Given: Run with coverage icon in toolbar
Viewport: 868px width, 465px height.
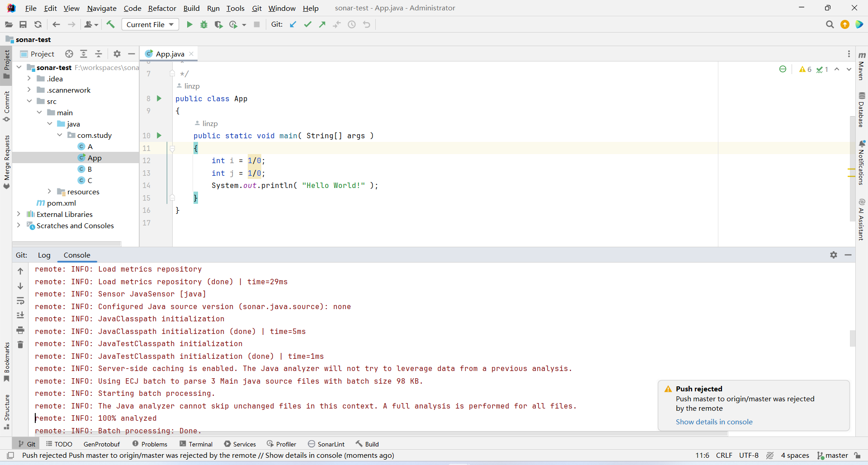Looking at the screenshot, I should pos(218,24).
